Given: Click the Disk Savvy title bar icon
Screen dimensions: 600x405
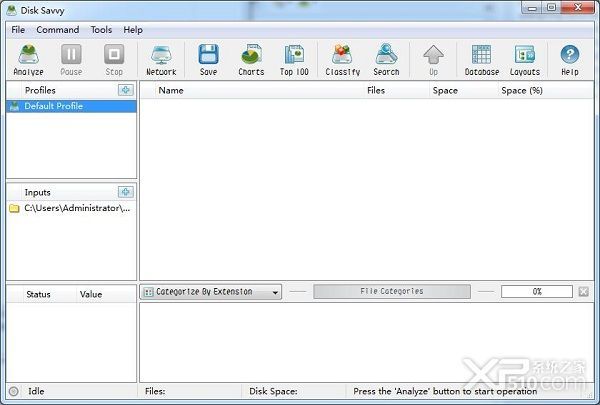Looking at the screenshot, I should tap(11, 10).
